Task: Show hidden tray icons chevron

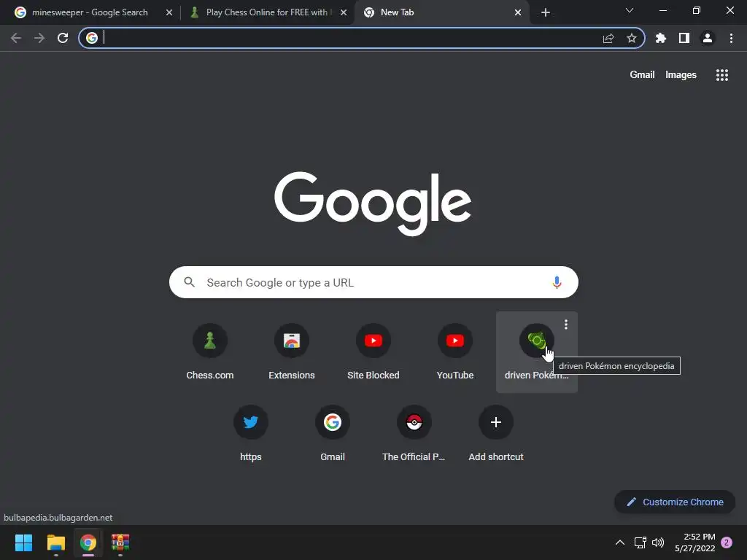Action: pyautogui.click(x=620, y=542)
